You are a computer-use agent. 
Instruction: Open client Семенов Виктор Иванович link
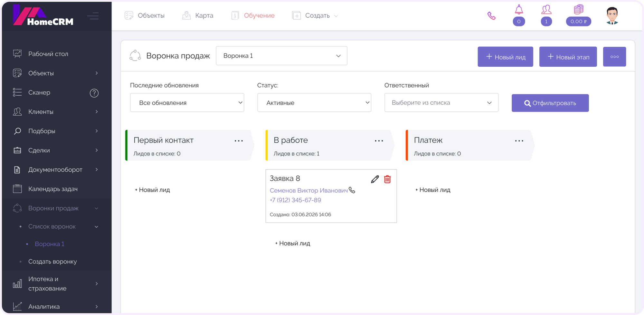[x=308, y=190]
